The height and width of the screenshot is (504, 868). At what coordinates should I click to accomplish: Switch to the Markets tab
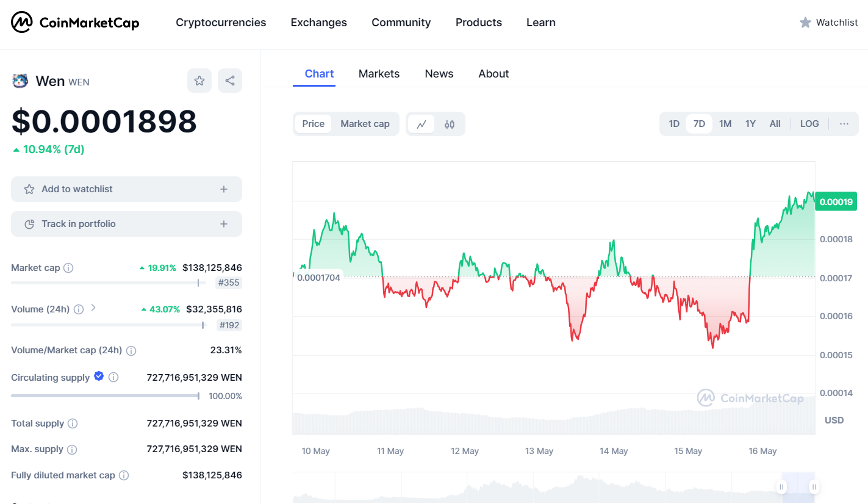379,73
